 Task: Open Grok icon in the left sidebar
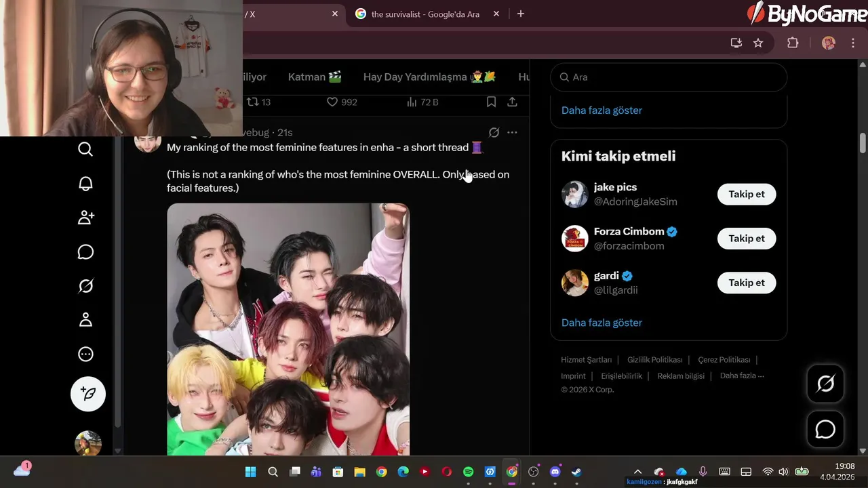[85, 286]
